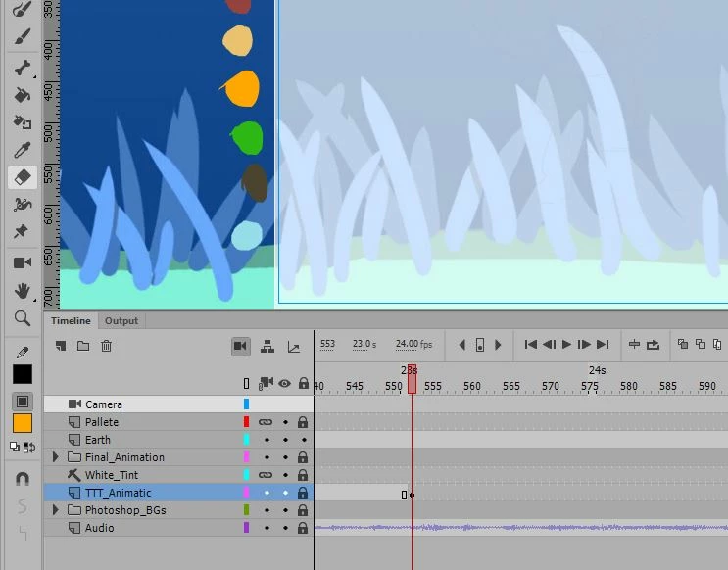Click the red Pallete layer color swatch
The height and width of the screenshot is (570, 728).
pyautogui.click(x=247, y=422)
